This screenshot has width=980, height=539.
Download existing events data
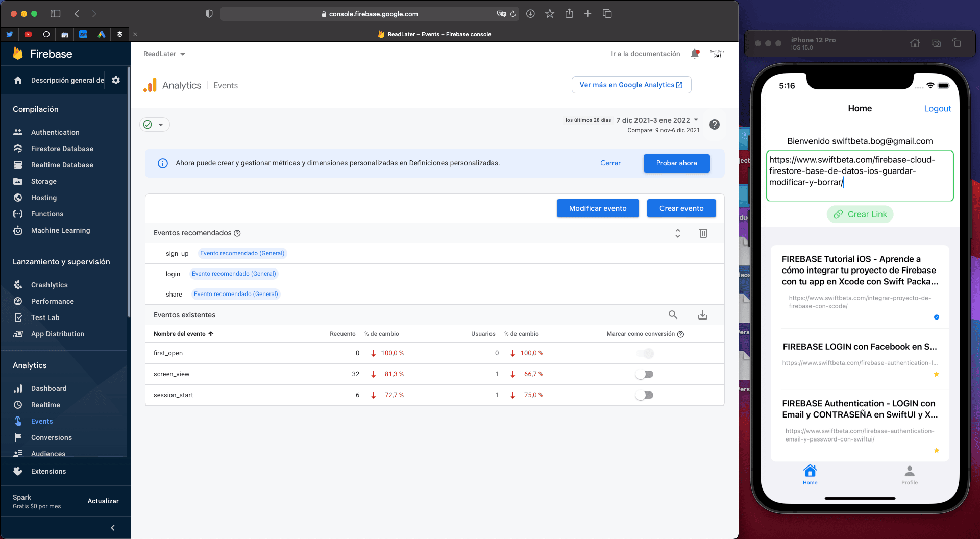pyautogui.click(x=703, y=315)
